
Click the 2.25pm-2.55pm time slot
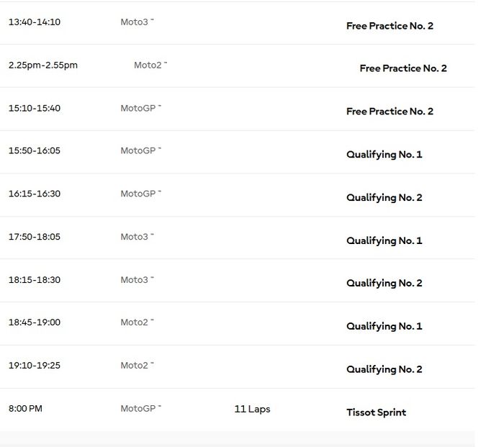[43, 66]
